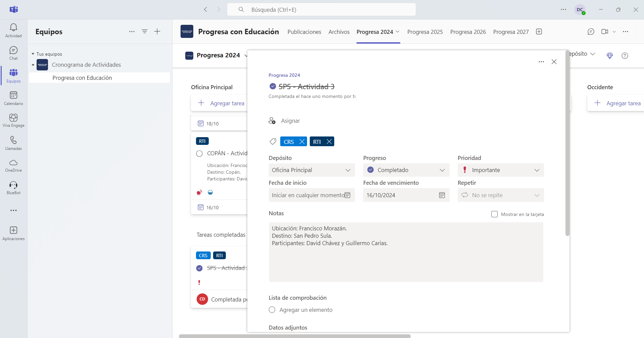The image size is (644, 338).
Task: Open Viva Engage app
Action: (x=13, y=120)
